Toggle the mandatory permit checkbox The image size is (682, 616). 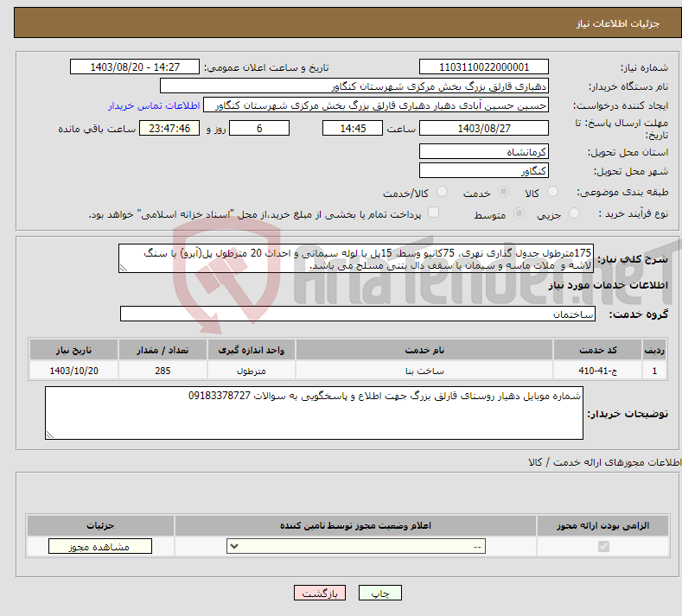pyautogui.click(x=603, y=546)
